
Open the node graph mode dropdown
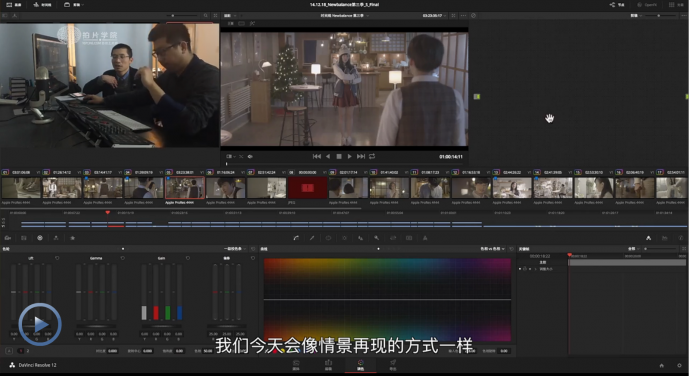[636, 15]
